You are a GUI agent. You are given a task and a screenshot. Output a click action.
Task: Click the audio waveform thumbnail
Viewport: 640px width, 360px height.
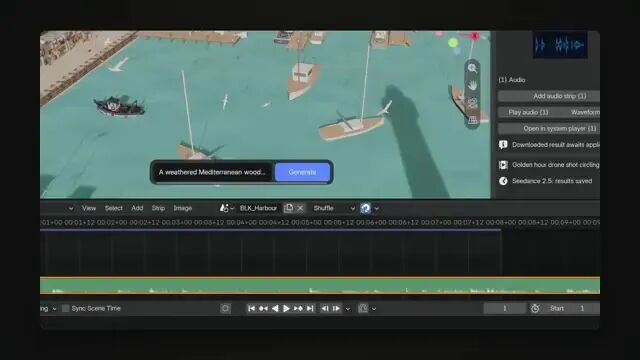point(560,45)
